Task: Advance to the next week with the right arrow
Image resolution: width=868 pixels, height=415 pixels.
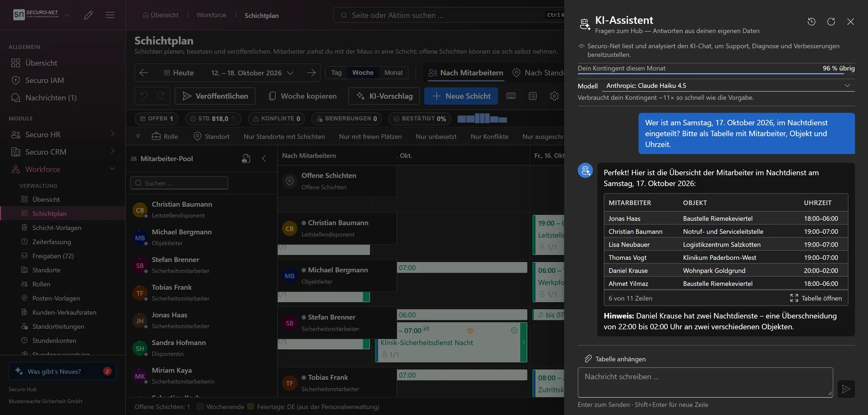Action: (311, 73)
